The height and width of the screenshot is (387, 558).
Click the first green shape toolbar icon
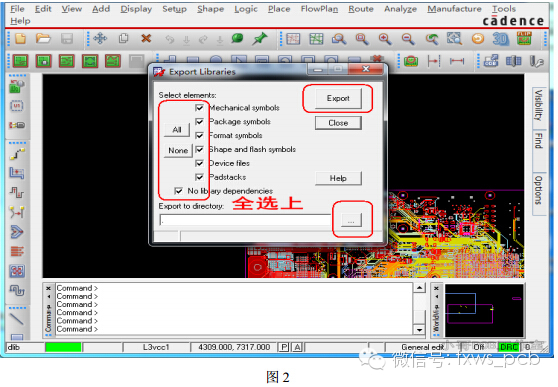tap(20, 61)
